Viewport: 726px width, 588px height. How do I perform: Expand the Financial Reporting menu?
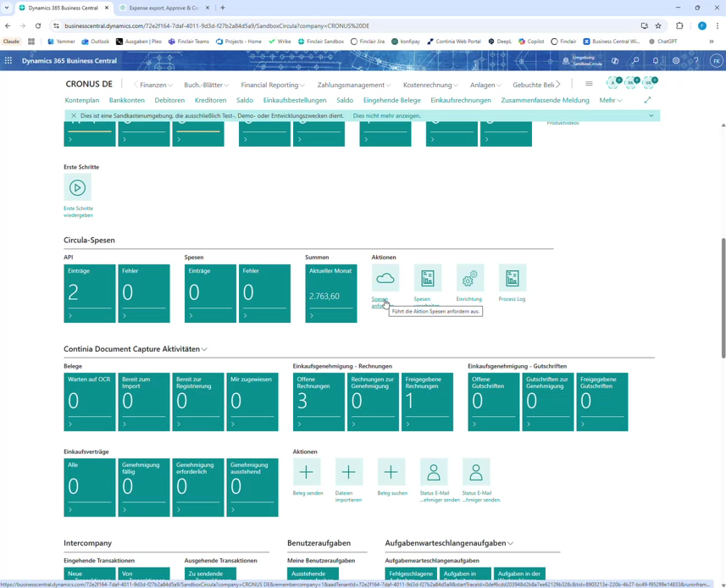coord(273,86)
